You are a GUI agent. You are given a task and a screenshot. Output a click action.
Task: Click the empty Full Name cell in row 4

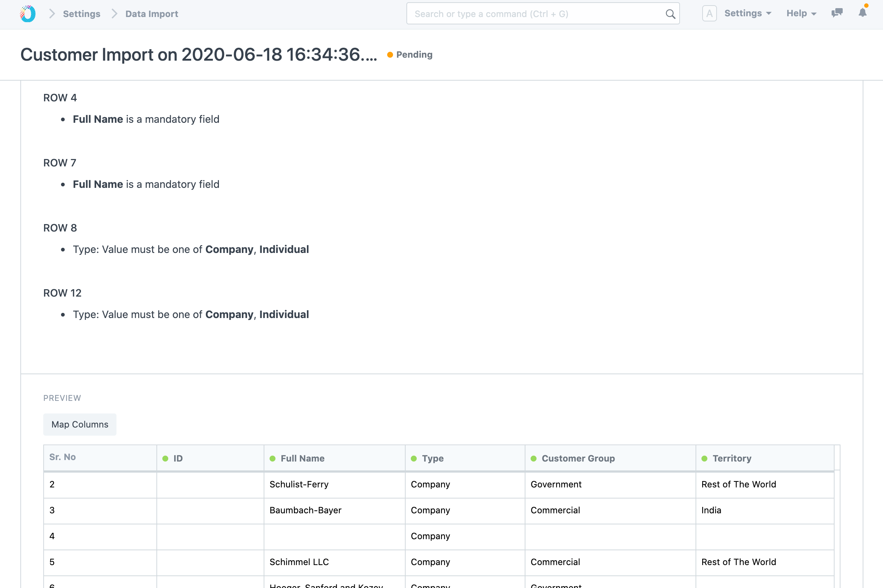click(x=334, y=536)
